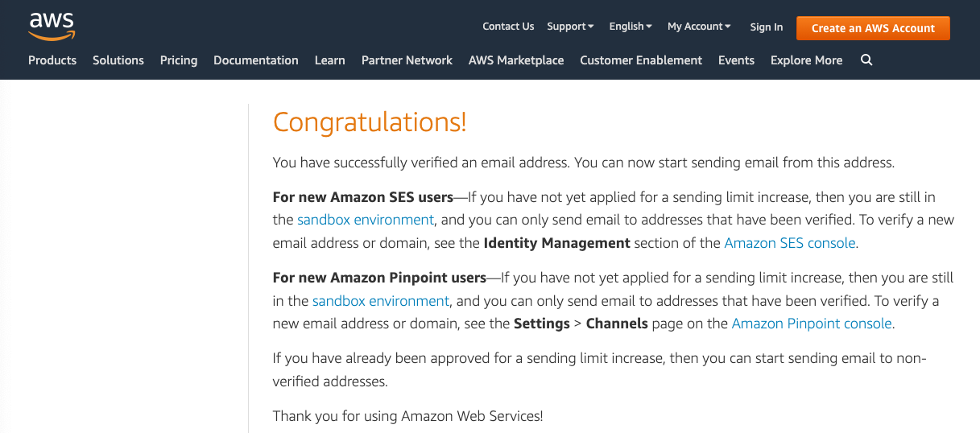
Task: Expand the Support dropdown
Action: coord(570,27)
